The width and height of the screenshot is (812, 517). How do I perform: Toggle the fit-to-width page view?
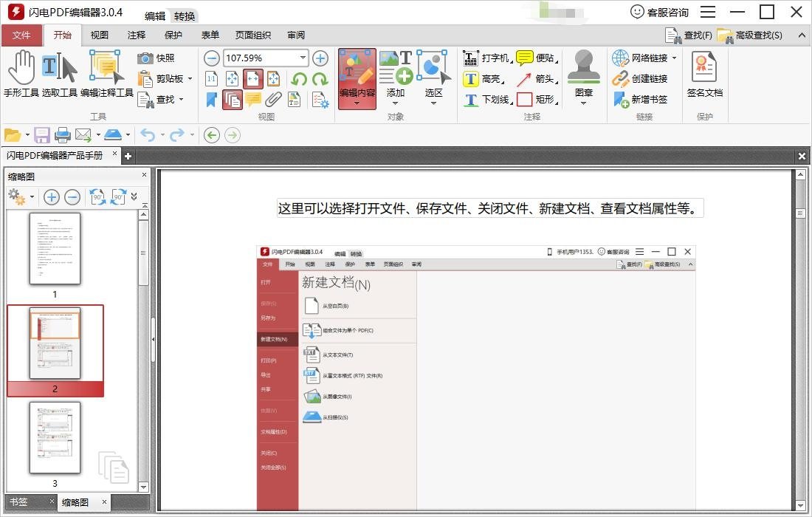pos(252,78)
